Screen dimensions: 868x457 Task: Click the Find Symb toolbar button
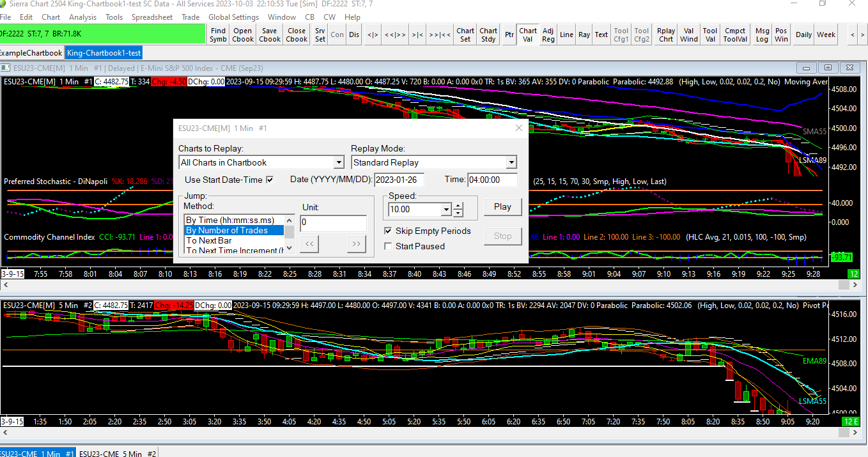(x=218, y=35)
